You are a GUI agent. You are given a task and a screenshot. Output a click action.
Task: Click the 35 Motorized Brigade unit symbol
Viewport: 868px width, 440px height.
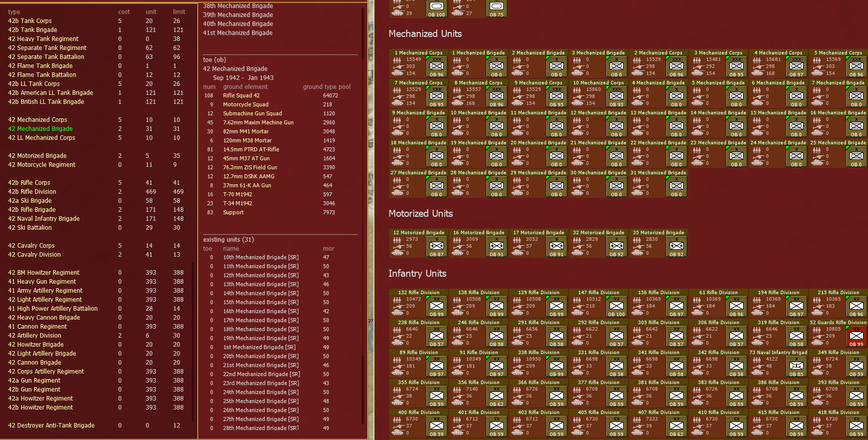677,246
